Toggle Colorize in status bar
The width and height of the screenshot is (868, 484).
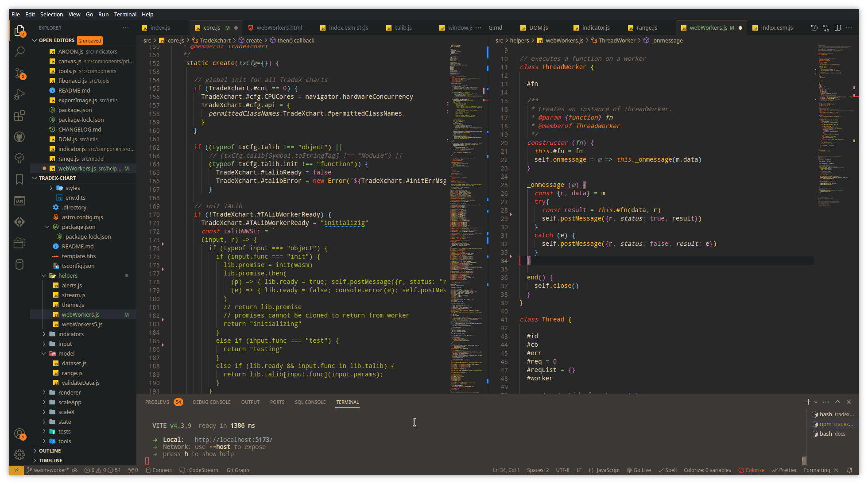click(x=751, y=470)
